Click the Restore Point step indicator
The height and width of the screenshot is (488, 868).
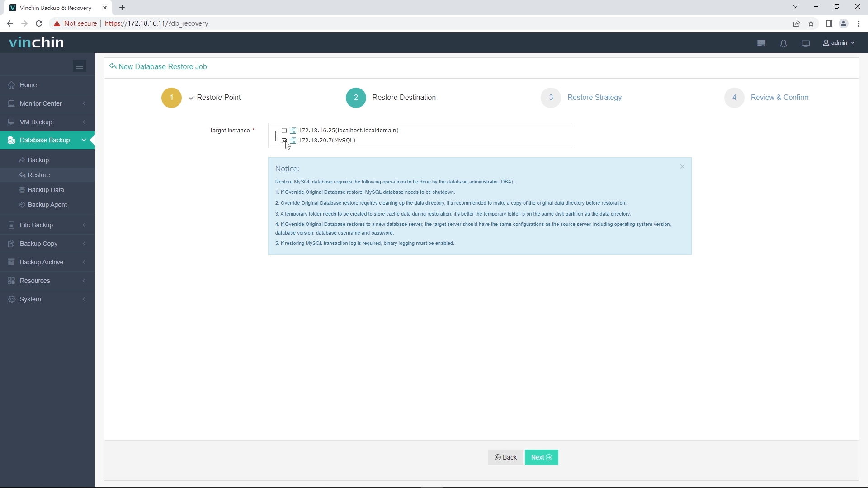(172, 97)
